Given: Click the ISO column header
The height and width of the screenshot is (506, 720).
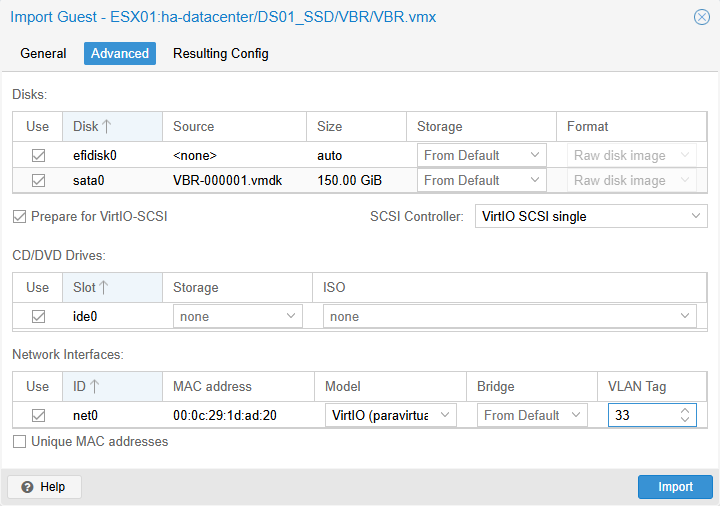Looking at the screenshot, I should 510,287.
